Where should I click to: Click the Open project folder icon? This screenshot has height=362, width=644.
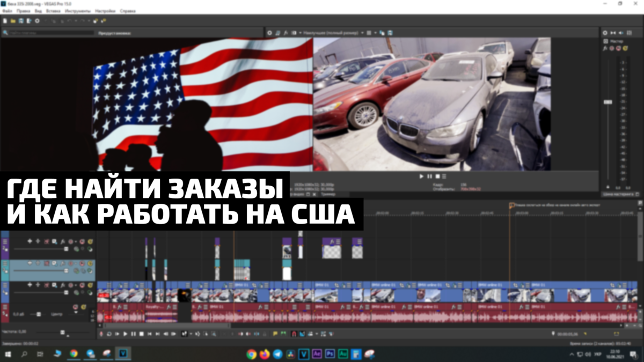13,21
